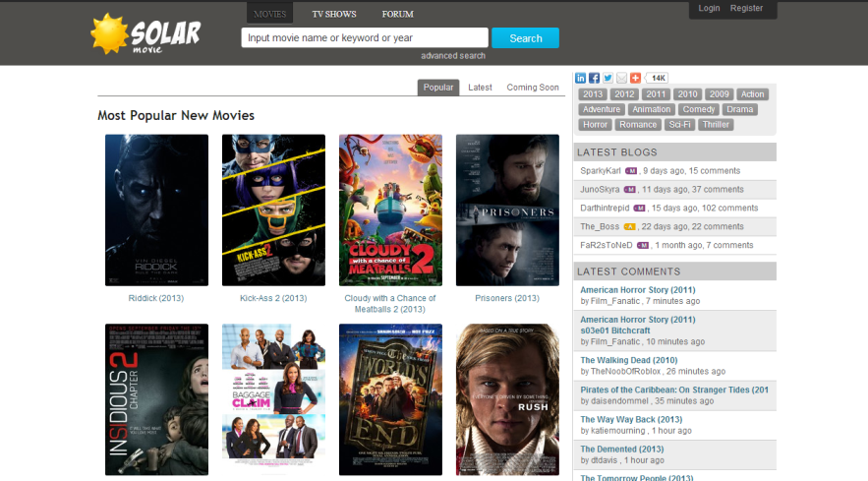Open the Kick-Ass 2 movie poster
868x481 pixels.
(273, 210)
